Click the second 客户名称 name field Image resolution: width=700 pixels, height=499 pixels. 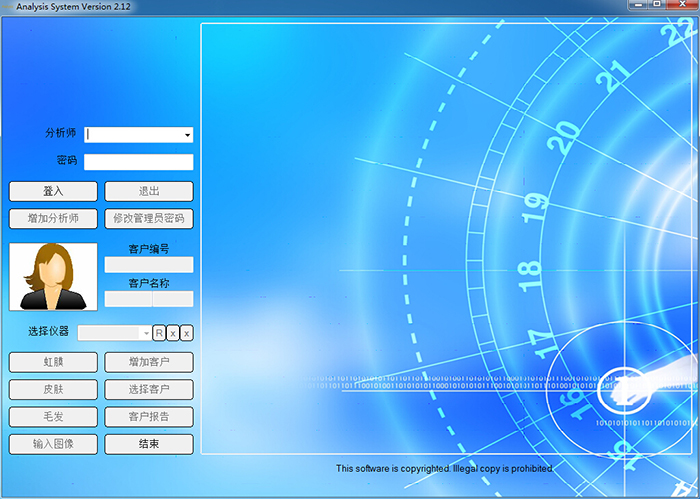[173, 299]
